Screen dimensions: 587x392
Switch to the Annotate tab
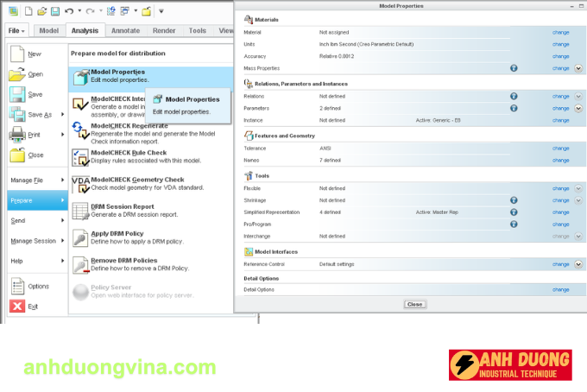pyautogui.click(x=125, y=30)
